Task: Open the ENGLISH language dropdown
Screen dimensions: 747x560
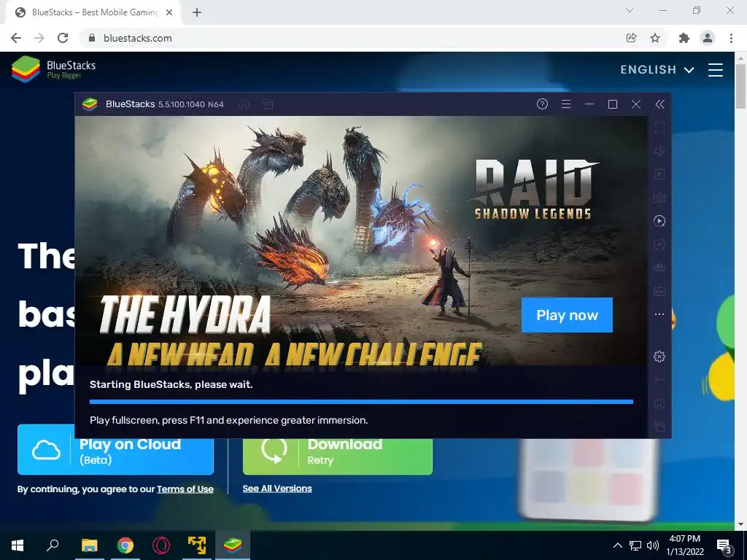Action: (x=657, y=69)
